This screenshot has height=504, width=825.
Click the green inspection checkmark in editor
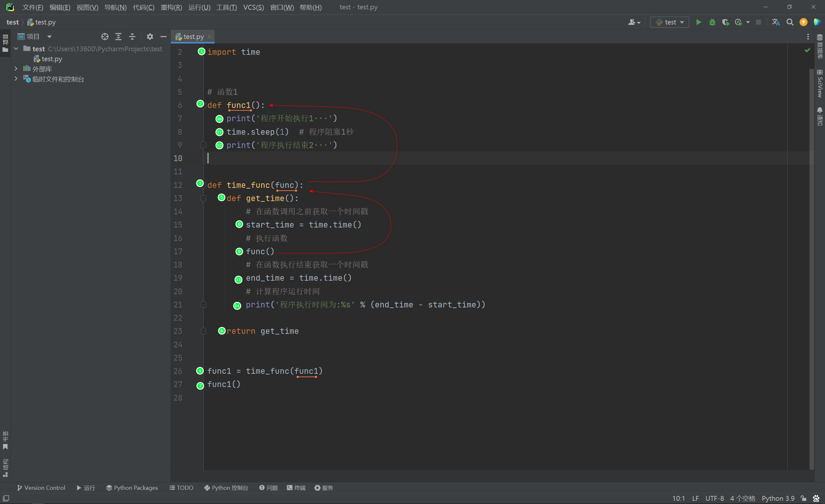coord(807,50)
